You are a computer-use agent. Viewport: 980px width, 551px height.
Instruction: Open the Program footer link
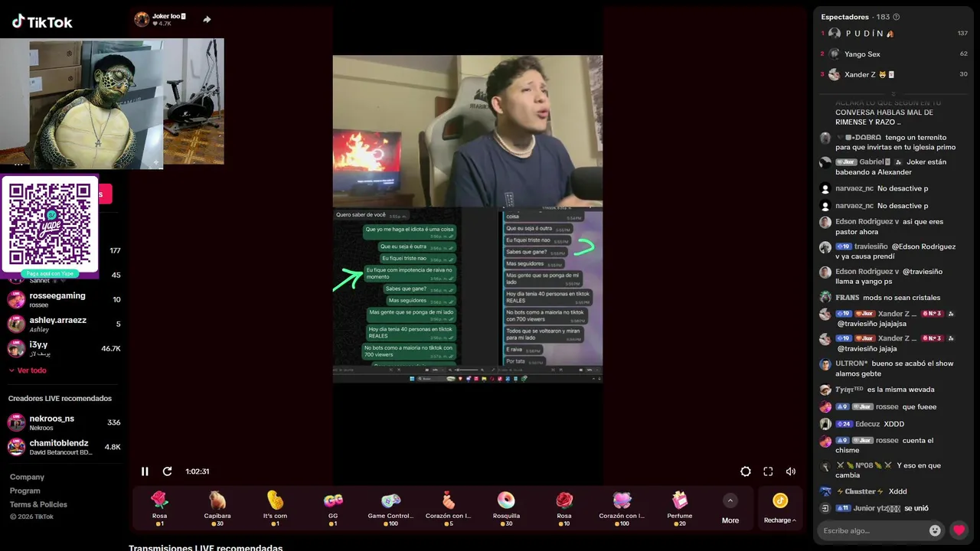[24, 491]
